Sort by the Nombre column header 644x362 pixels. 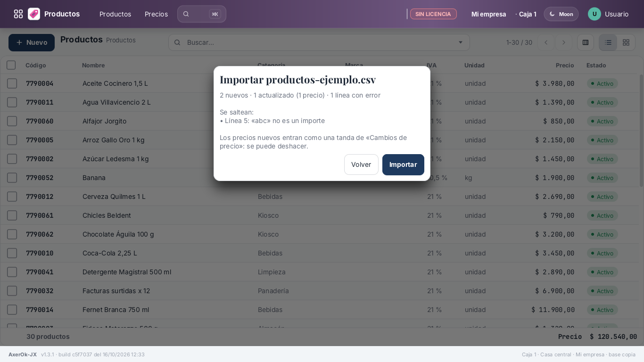tap(93, 65)
